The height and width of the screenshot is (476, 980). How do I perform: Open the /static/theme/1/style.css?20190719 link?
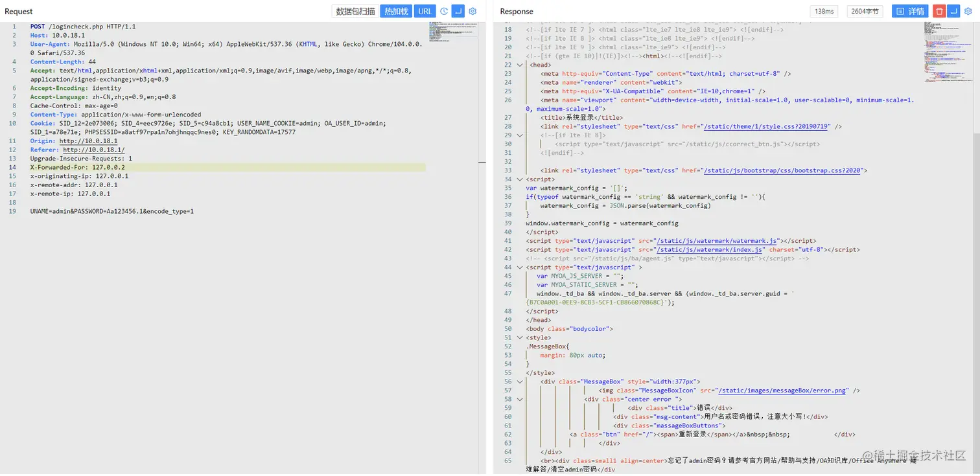766,127
